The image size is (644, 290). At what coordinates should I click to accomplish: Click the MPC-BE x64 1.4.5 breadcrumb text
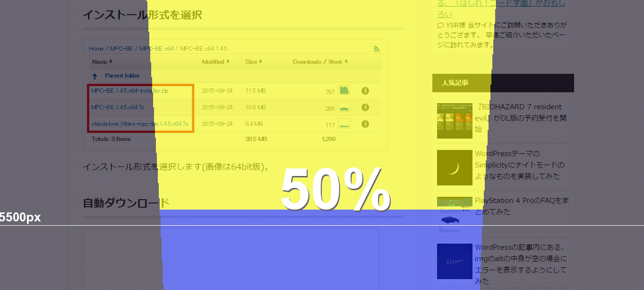pos(204,49)
